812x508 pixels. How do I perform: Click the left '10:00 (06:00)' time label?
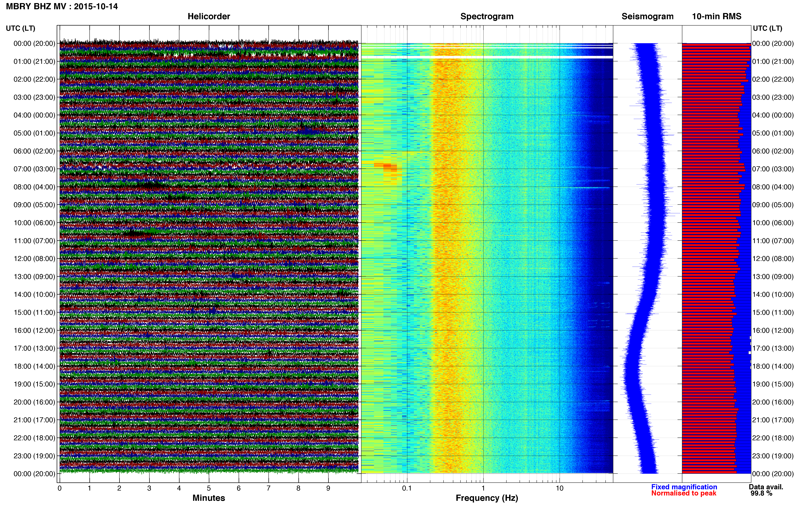[34, 223]
